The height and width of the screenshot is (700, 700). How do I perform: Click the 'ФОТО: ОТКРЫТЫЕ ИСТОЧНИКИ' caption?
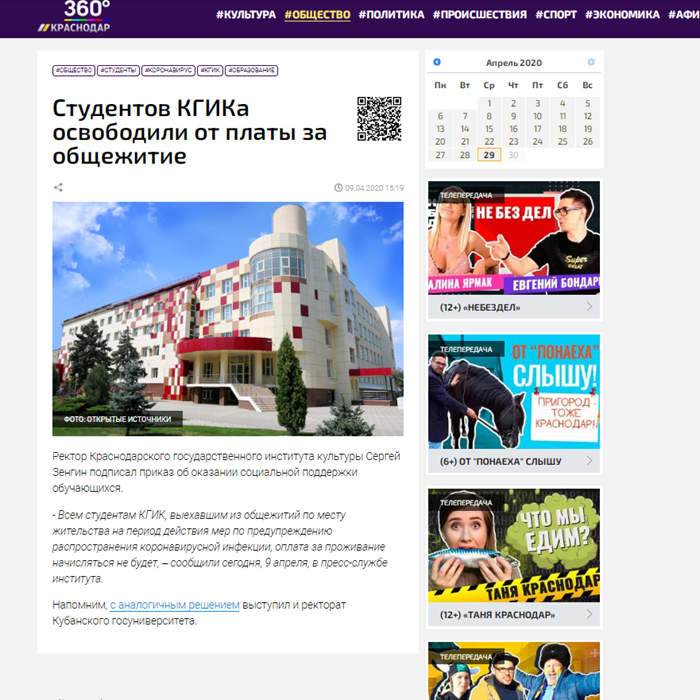117,419
